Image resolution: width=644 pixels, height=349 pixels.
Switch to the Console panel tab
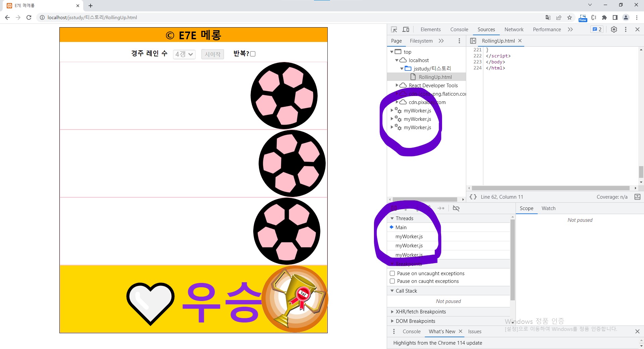click(x=459, y=30)
